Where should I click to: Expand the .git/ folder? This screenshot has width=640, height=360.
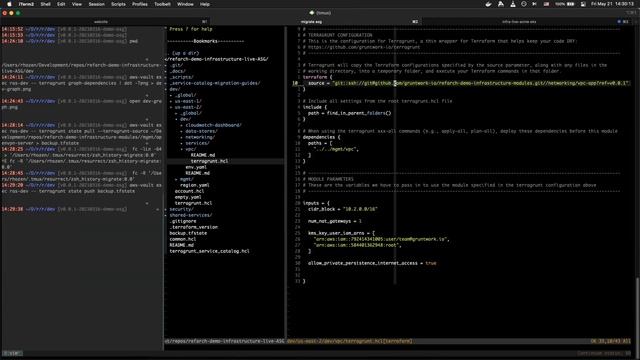click(176, 65)
